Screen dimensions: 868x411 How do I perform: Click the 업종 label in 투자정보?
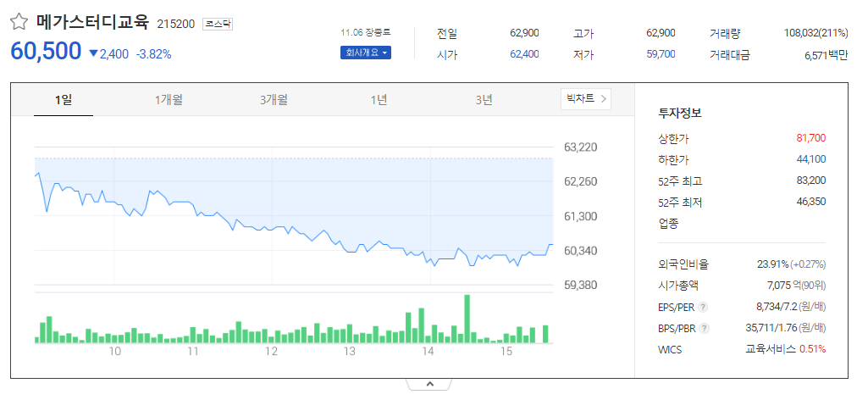pyautogui.click(x=668, y=224)
